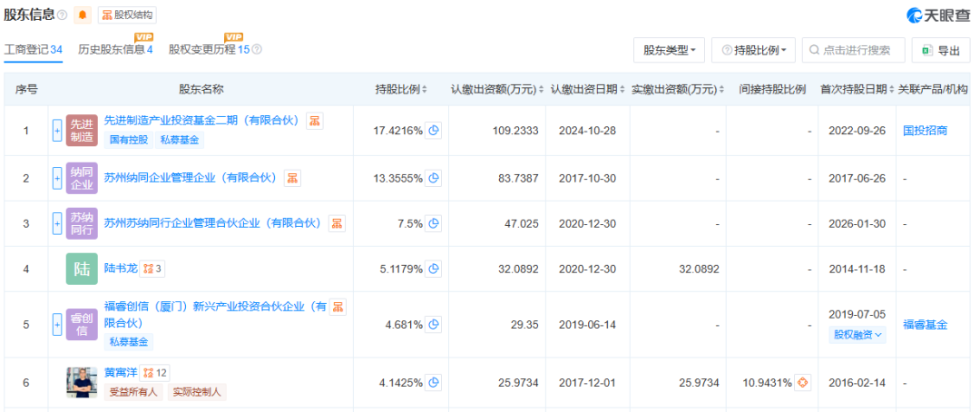Viewport: 980px width, 412px height.
Task: Click pie chart icon next to 4.681%
Action: (x=433, y=325)
